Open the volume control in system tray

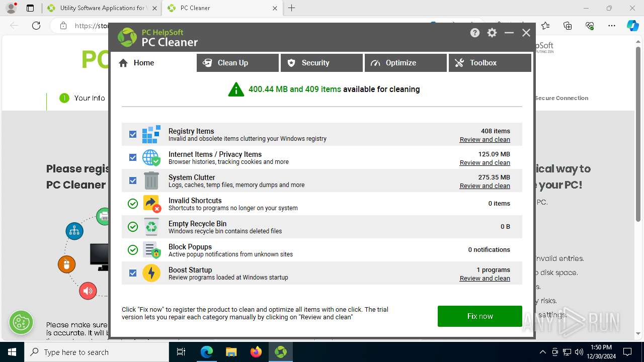579,352
